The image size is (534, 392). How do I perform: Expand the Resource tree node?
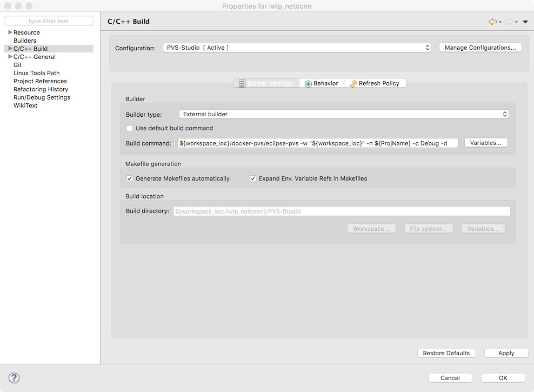coord(9,32)
